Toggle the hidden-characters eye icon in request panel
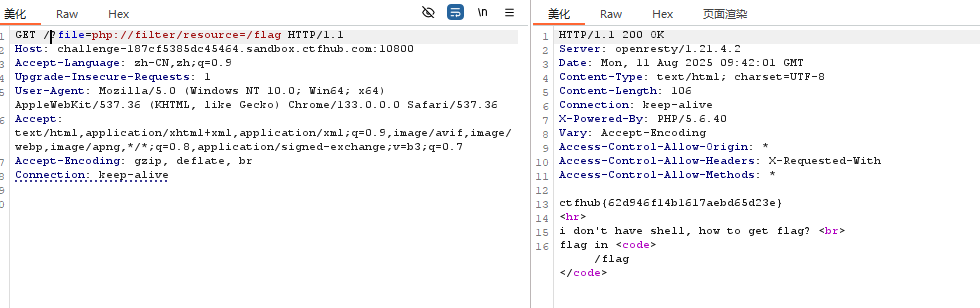The height and width of the screenshot is (308, 980). click(428, 12)
